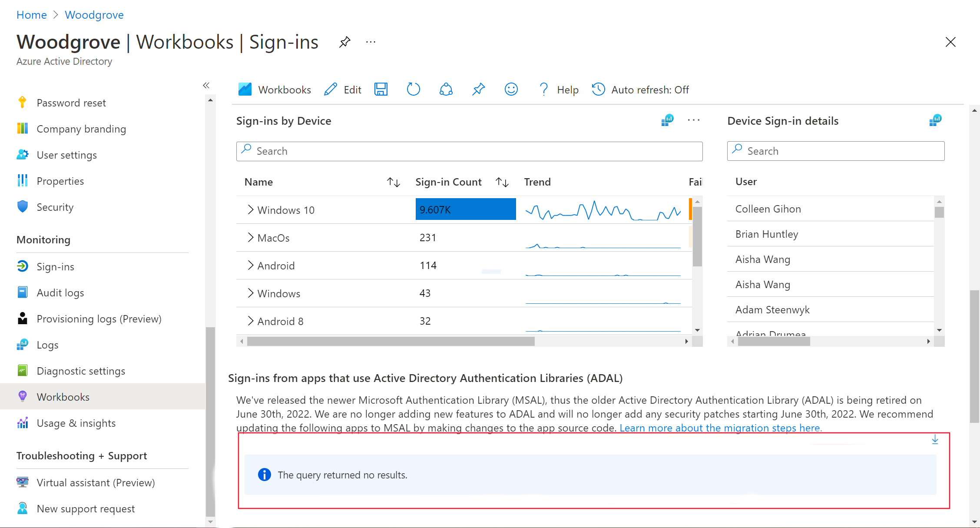Expand the Windows 10 row
Viewport: 980px width, 528px height.
[x=250, y=209]
